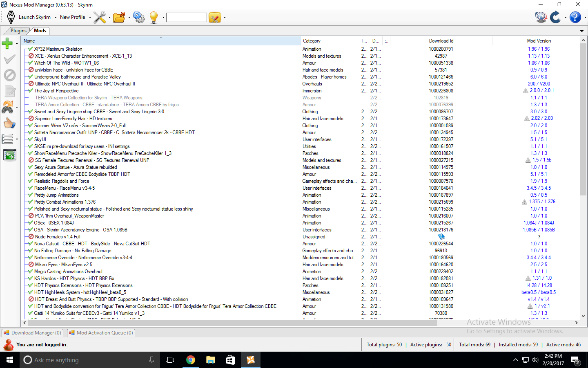Click the empty toolbar text field
Image resolution: width=588 pixels, height=368 pixels.
186,17
